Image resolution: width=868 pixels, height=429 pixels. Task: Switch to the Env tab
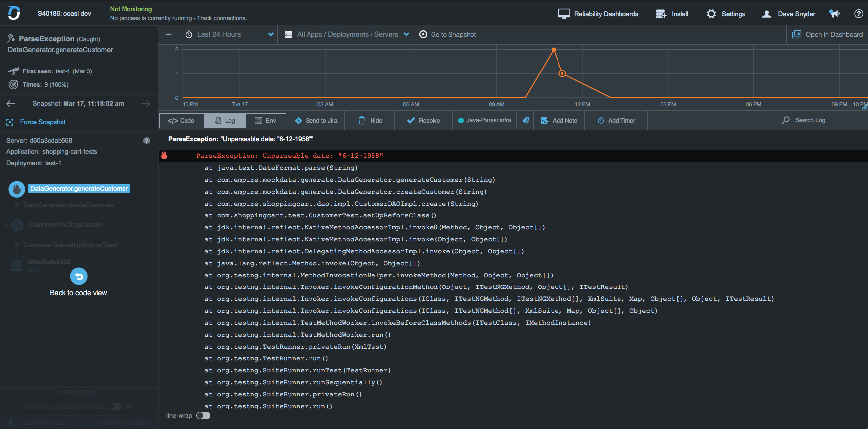pyautogui.click(x=265, y=121)
